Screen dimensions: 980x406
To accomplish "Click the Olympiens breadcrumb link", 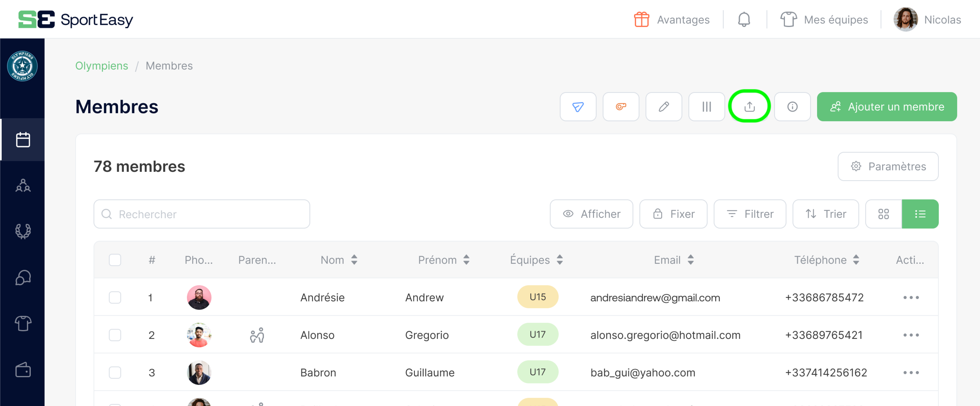I will 101,65.
